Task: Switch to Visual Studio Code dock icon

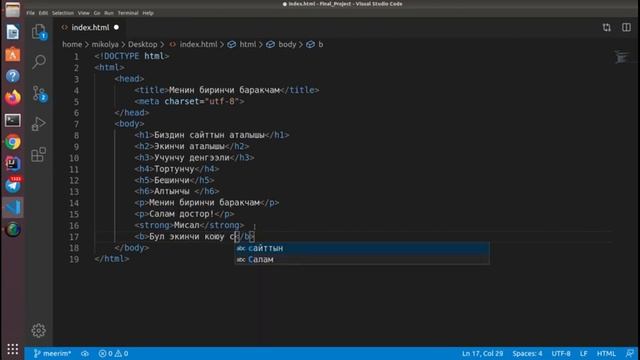Action: coord(13,207)
